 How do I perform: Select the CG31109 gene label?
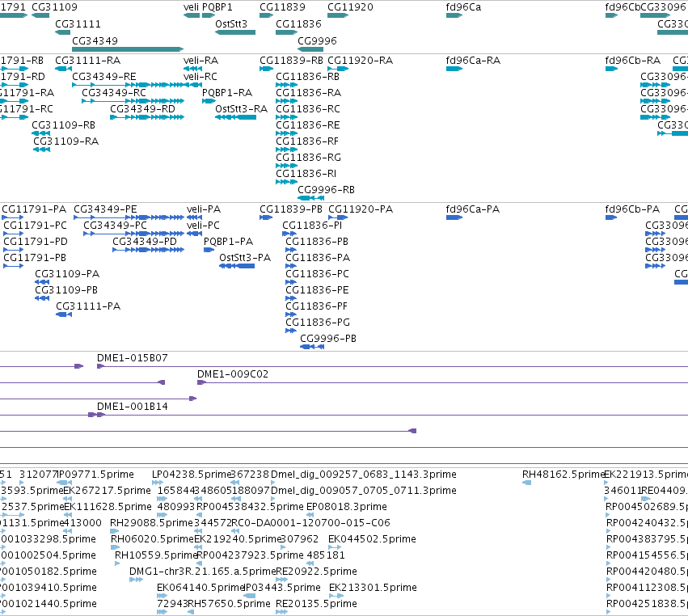(54, 7)
